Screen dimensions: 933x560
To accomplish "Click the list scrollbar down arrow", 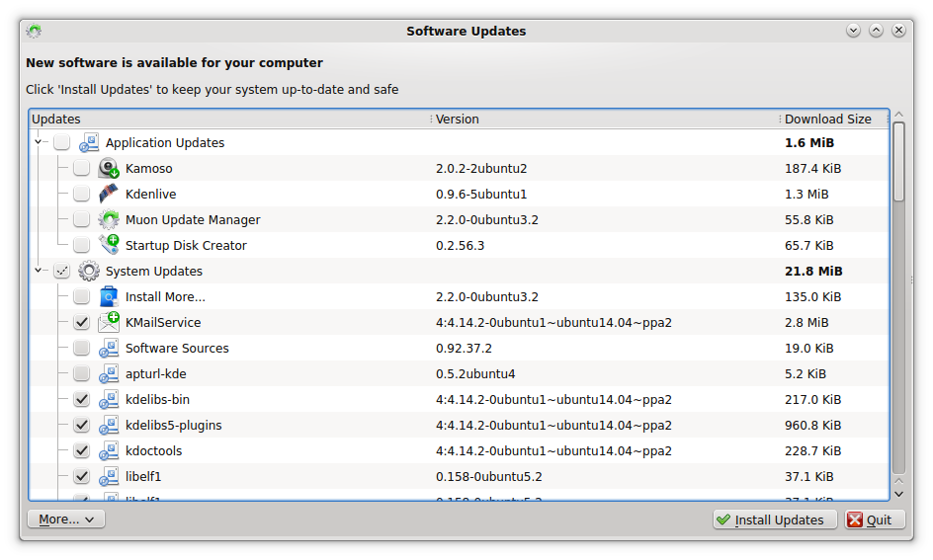I will coord(899,494).
